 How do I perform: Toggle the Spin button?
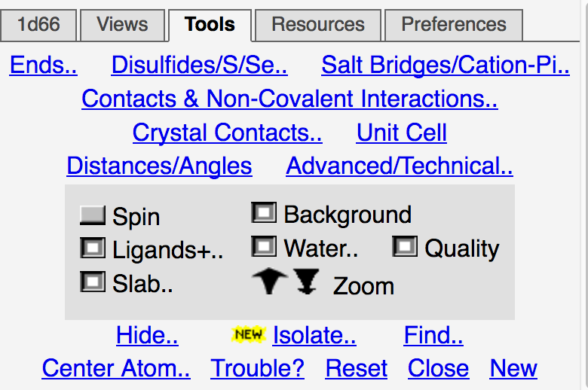[93, 215]
